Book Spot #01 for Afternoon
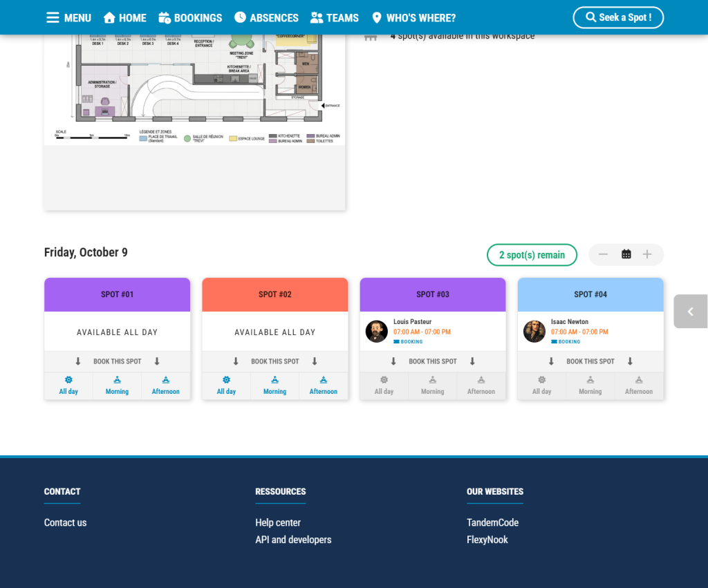This screenshot has height=588, width=708. tap(166, 386)
